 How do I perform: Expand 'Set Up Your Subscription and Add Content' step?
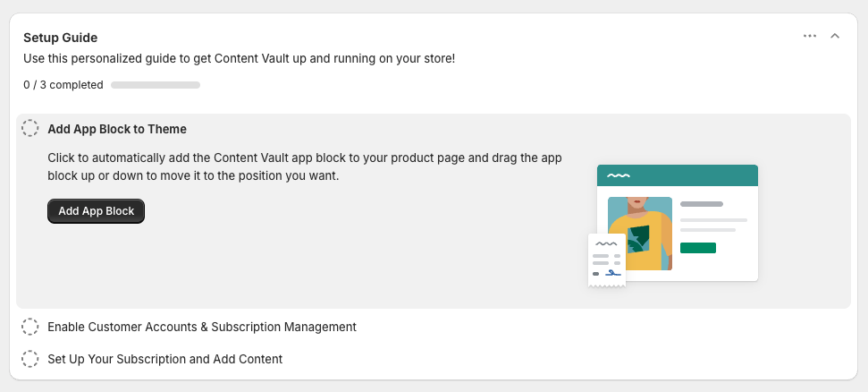coord(164,359)
